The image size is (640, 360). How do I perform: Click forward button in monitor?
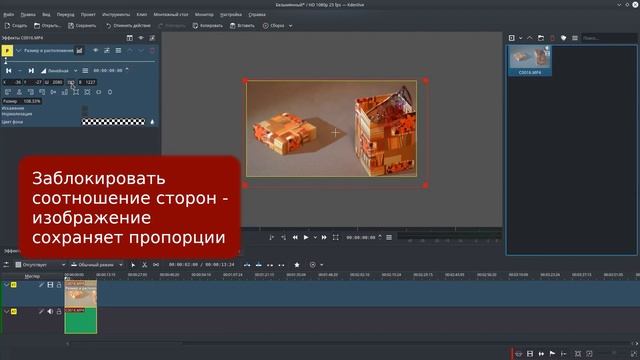[324, 237]
